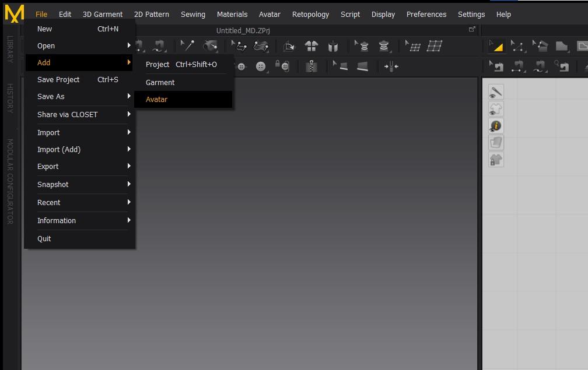Choose Save Project in File menu
The image size is (588, 370).
click(79, 79)
